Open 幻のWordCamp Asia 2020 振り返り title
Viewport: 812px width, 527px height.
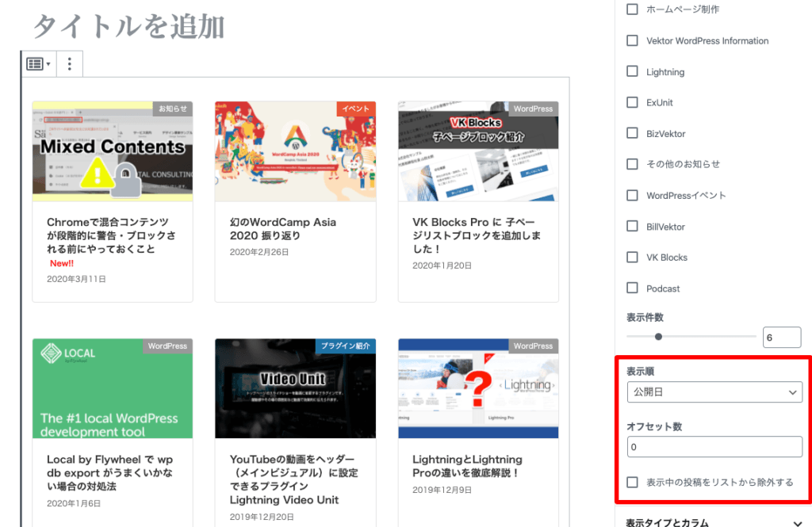tap(283, 229)
